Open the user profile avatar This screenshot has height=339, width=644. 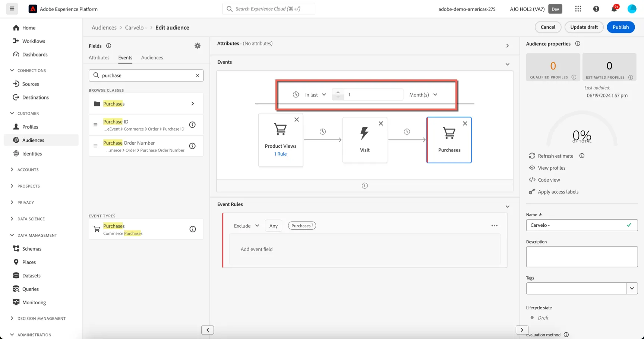pos(632,9)
